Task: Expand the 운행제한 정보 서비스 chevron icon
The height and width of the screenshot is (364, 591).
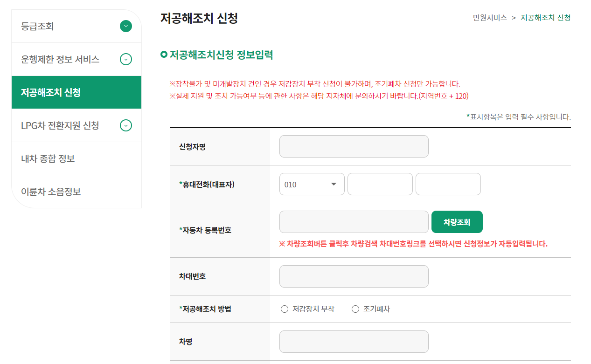Action: pos(125,59)
